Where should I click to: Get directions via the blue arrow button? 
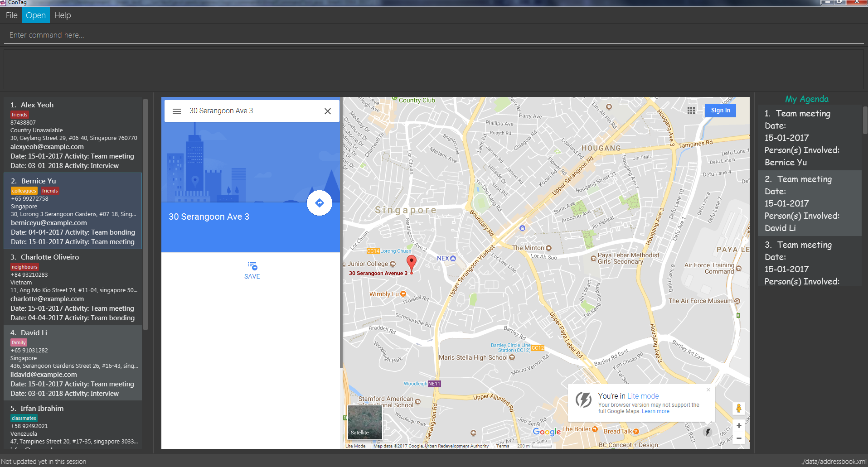(x=320, y=203)
